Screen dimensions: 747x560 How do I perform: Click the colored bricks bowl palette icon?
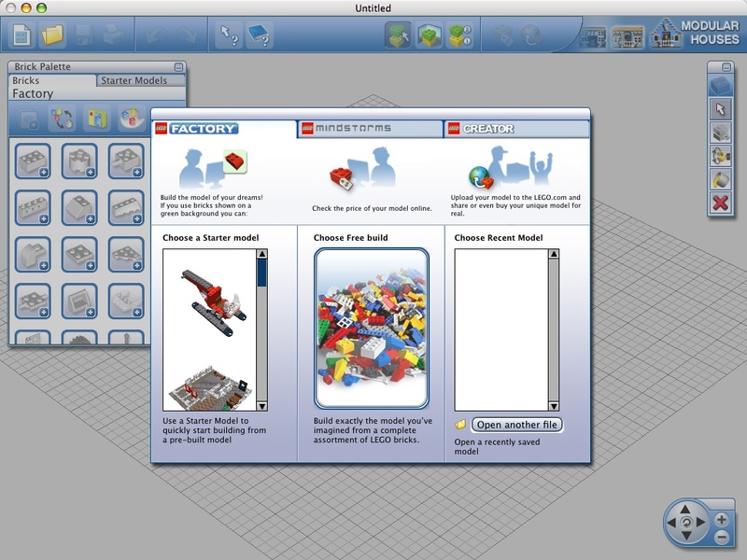point(131,119)
